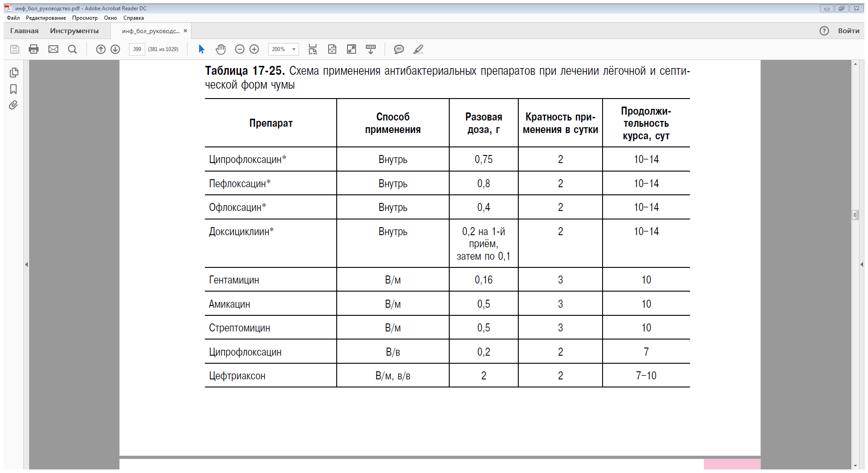The image size is (868, 473).
Task: Go to next page arrow
Action: [115, 49]
